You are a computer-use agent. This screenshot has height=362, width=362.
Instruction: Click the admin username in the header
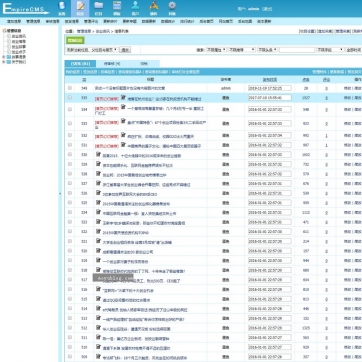(254, 9)
